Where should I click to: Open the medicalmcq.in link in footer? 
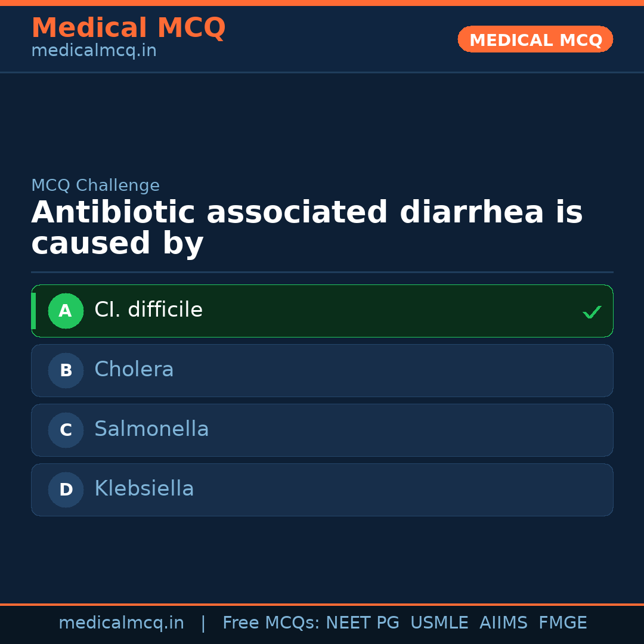point(121,623)
